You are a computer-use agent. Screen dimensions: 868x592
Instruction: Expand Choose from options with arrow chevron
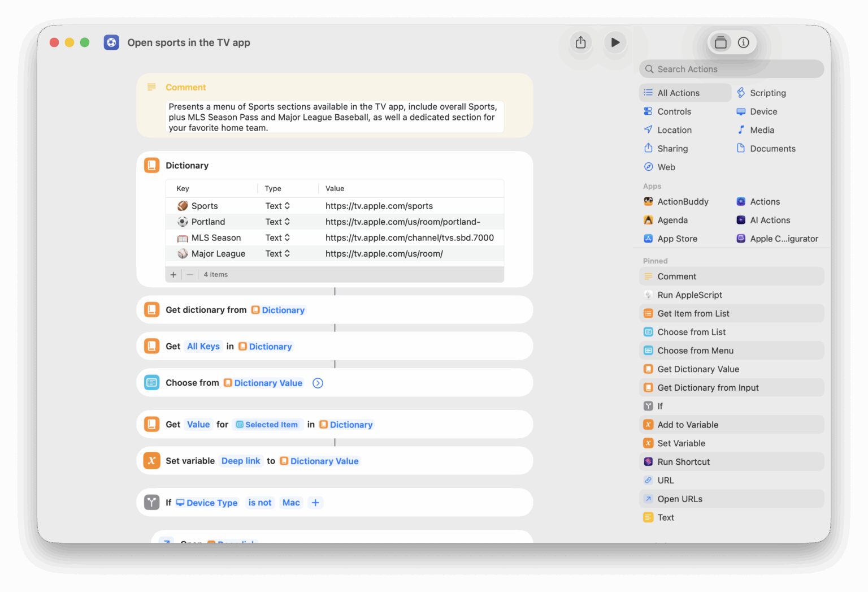coord(318,383)
